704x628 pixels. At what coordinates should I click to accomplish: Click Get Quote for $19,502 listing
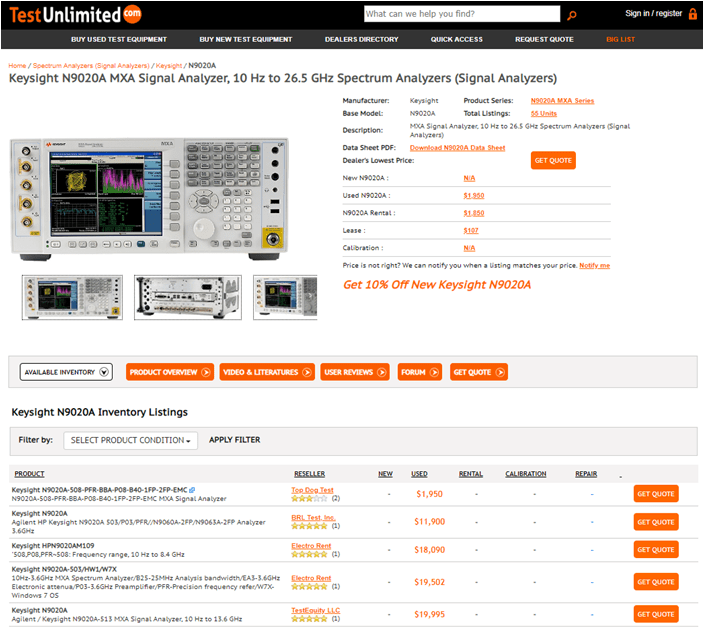click(656, 582)
